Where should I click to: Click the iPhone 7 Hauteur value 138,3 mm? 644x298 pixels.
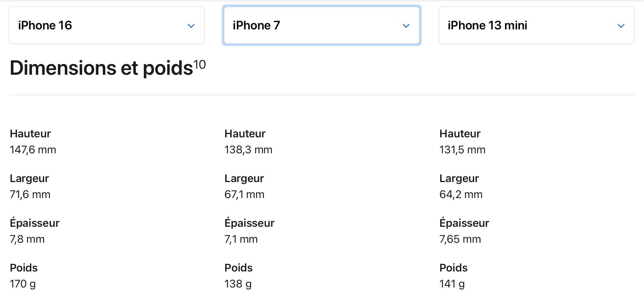(248, 150)
